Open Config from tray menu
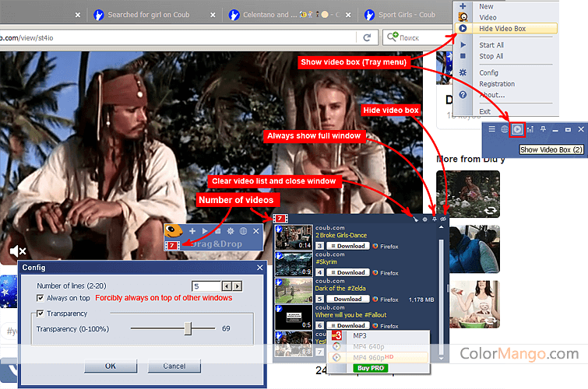This screenshot has height=389, width=588. (x=488, y=72)
